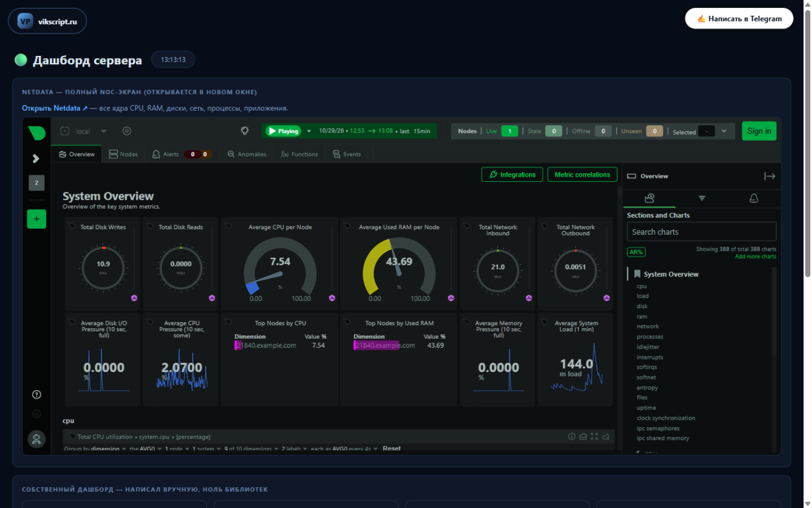812x508 pixels.
Task: Open the info icon on Total CPU utilization chart
Action: 572,436
